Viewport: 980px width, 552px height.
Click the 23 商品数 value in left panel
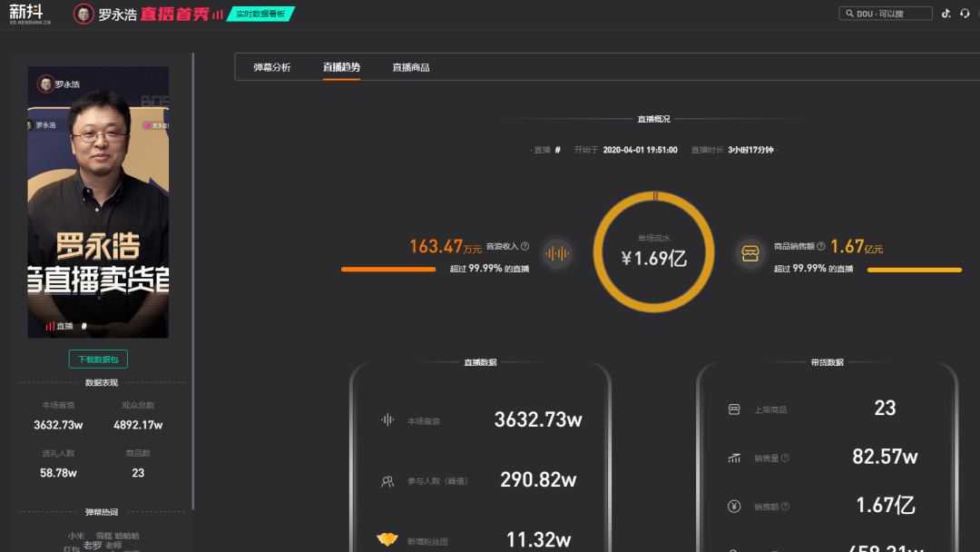[138, 473]
